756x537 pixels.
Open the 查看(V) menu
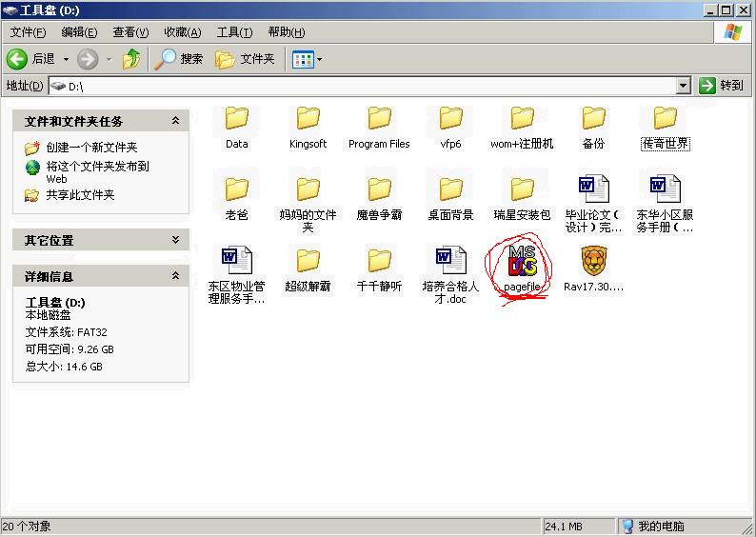[130, 32]
